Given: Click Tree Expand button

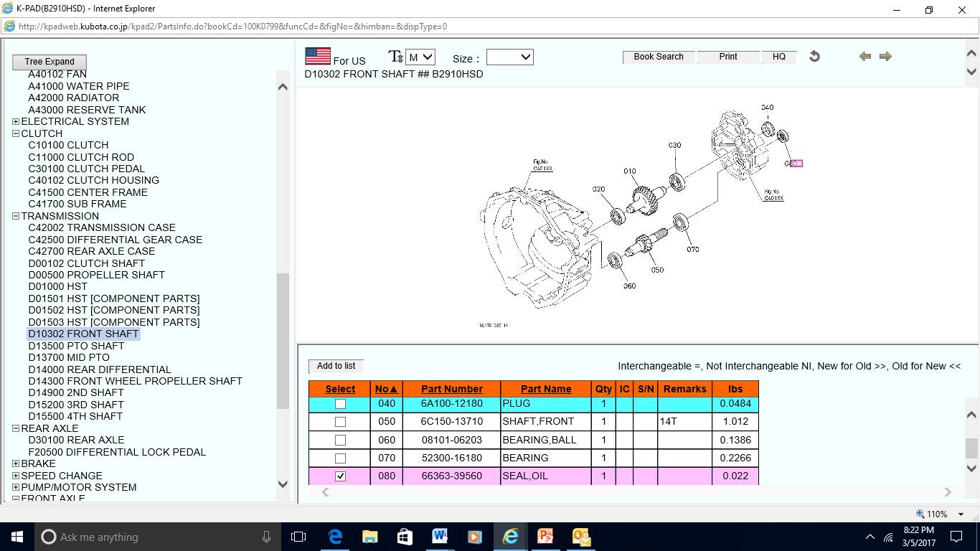Looking at the screenshot, I should click(x=50, y=62).
